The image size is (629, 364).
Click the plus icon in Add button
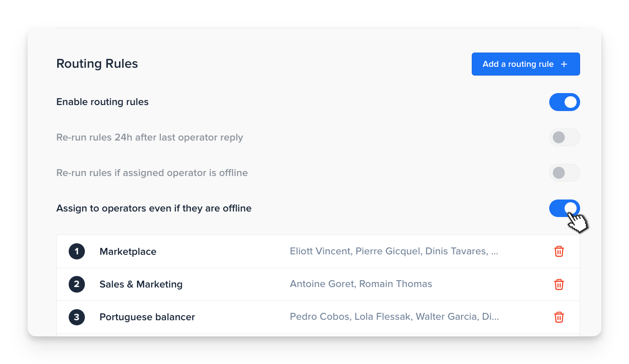coord(564,64)
